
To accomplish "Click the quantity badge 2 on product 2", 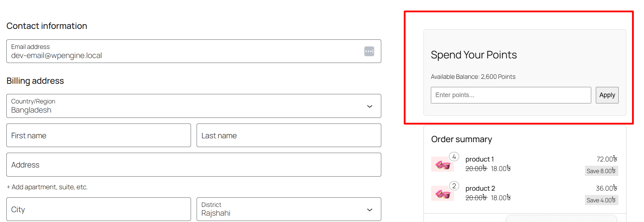I will (x=454, y=186).
